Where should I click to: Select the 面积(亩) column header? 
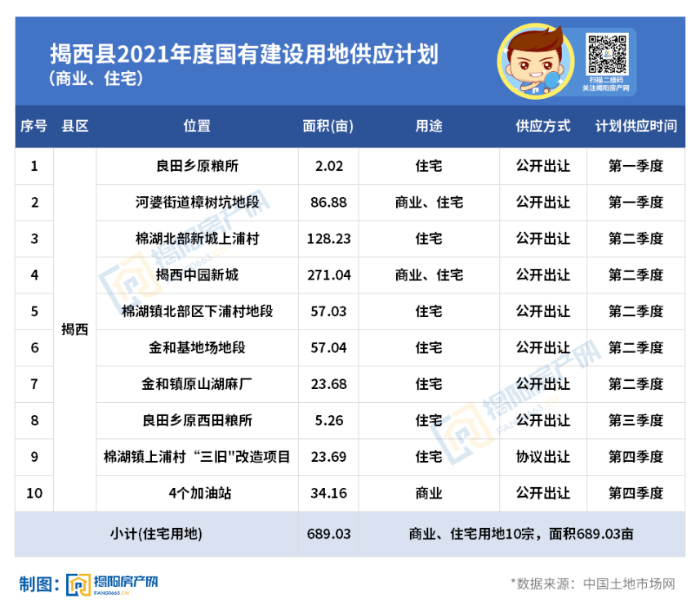[x=328, y=127]
